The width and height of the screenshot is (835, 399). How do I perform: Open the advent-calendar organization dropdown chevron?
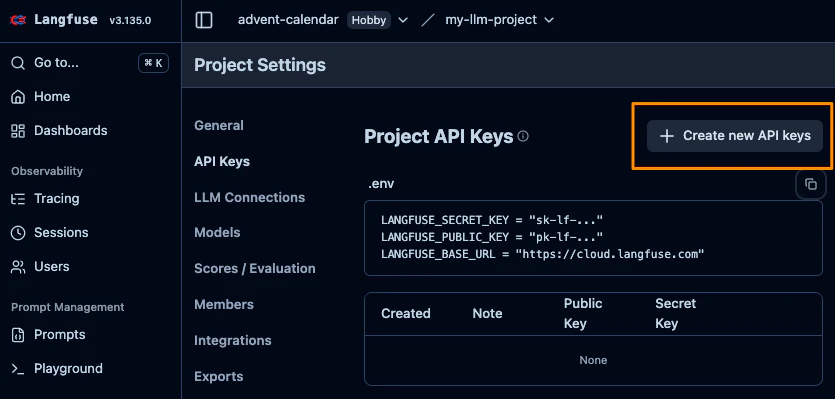coord(403,20)
